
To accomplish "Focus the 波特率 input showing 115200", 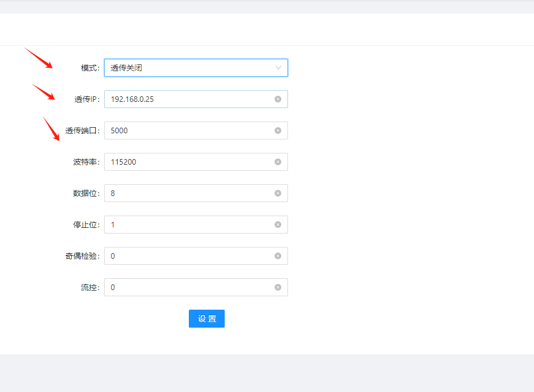I will (196, 162).
